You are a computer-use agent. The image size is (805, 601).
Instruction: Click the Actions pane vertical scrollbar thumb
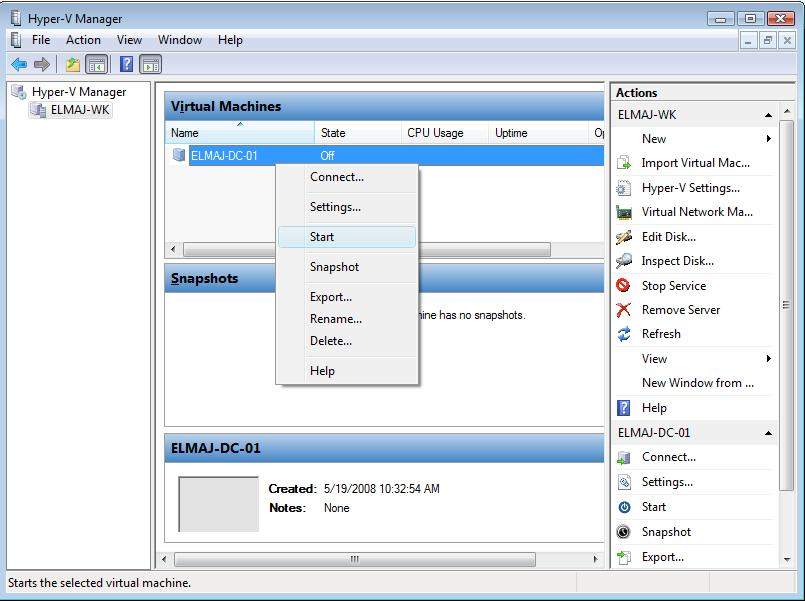786,305
